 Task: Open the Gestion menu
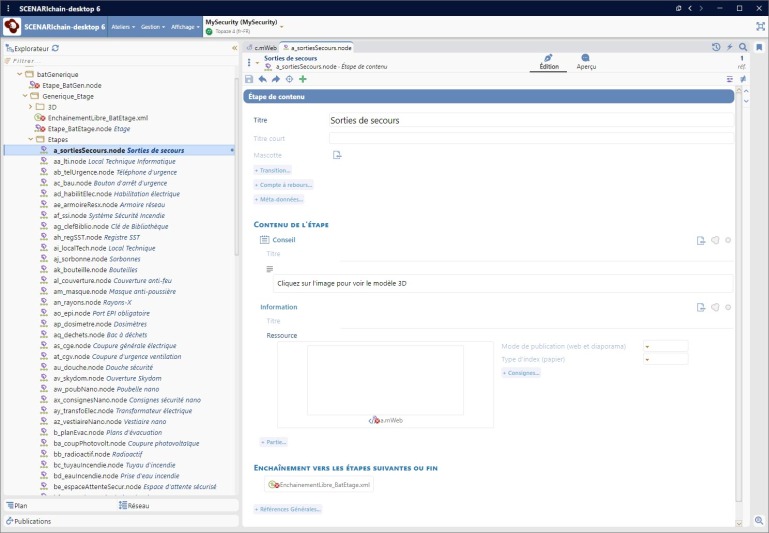153,26
